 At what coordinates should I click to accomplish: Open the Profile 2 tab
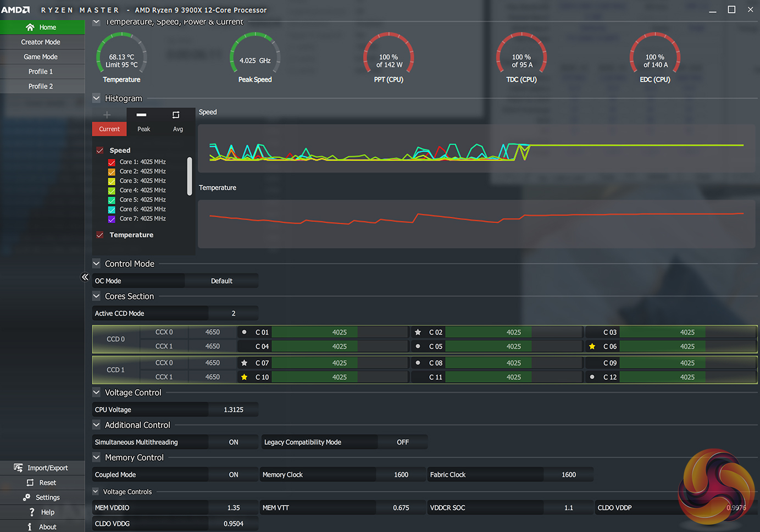click(41, 86)
